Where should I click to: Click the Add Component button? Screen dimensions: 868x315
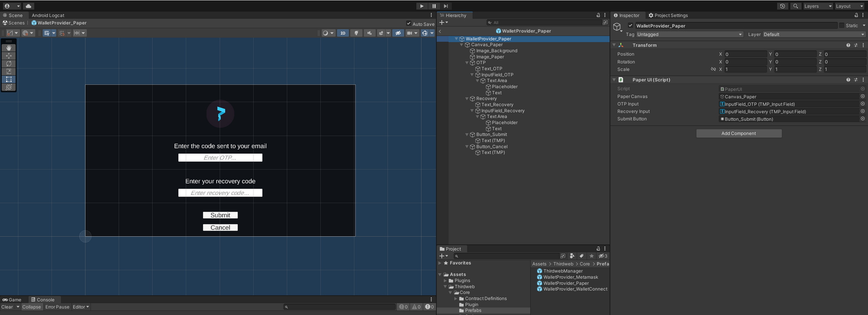[x=739, y=133]
